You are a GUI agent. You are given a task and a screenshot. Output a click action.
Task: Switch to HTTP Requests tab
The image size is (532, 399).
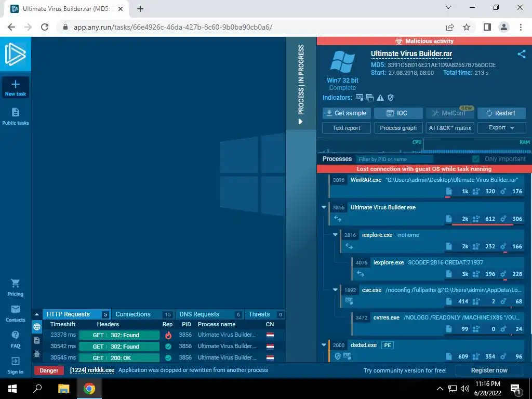[76, 314]
